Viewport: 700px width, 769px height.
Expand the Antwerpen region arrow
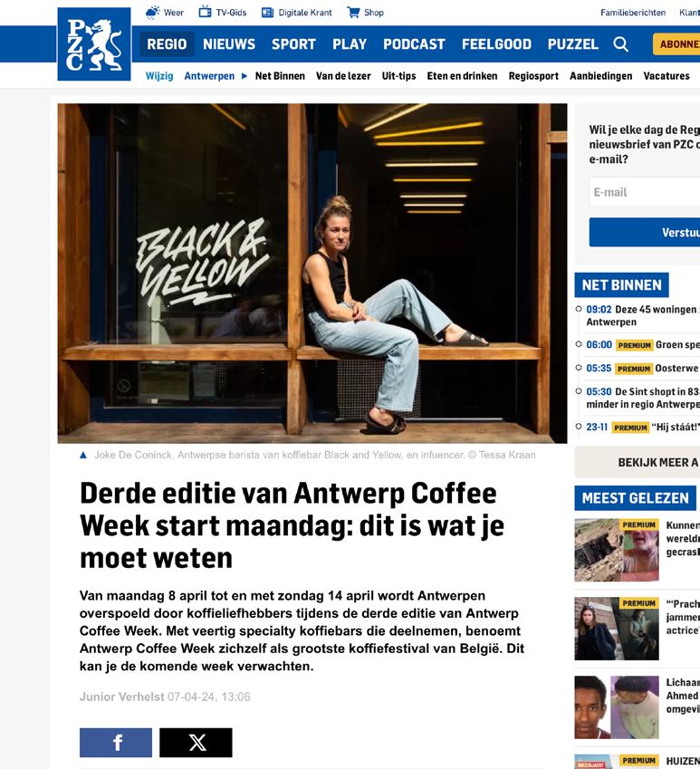tap(245, 76)
